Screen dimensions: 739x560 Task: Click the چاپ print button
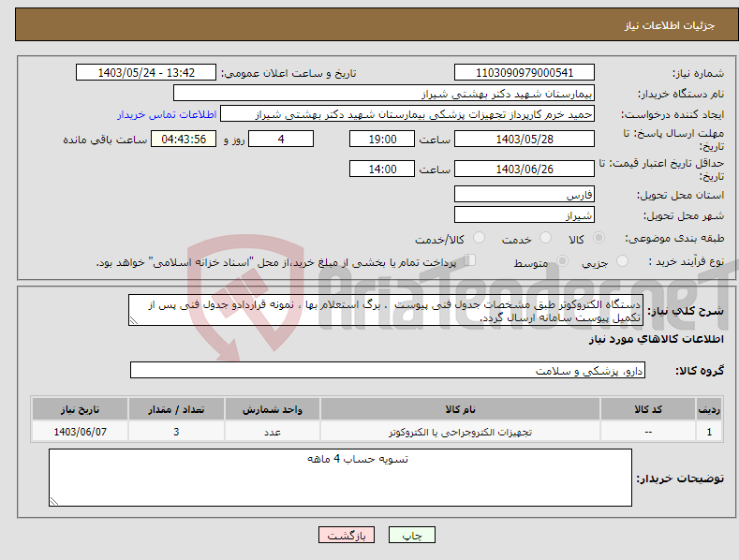412,535
